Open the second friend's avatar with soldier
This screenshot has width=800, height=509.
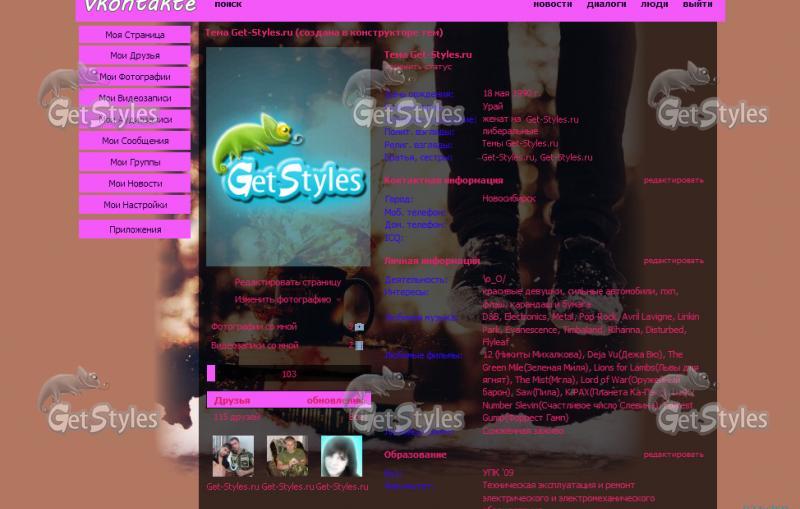tap(287, 456)
